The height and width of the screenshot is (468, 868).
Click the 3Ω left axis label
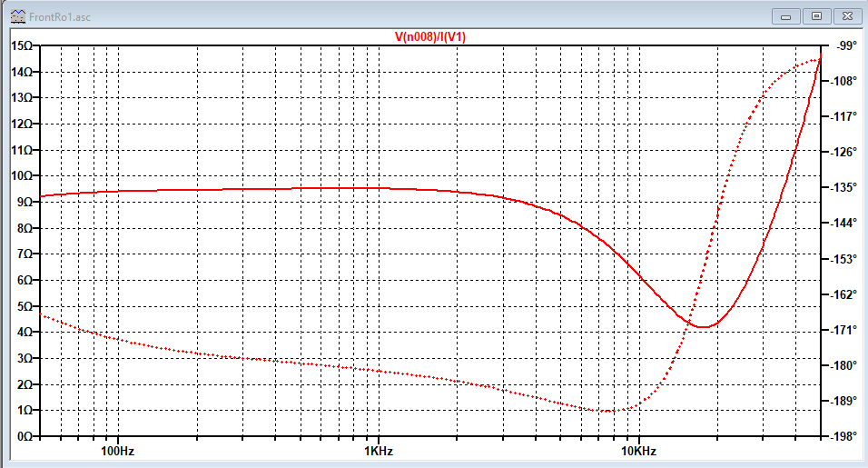[25, 358]
